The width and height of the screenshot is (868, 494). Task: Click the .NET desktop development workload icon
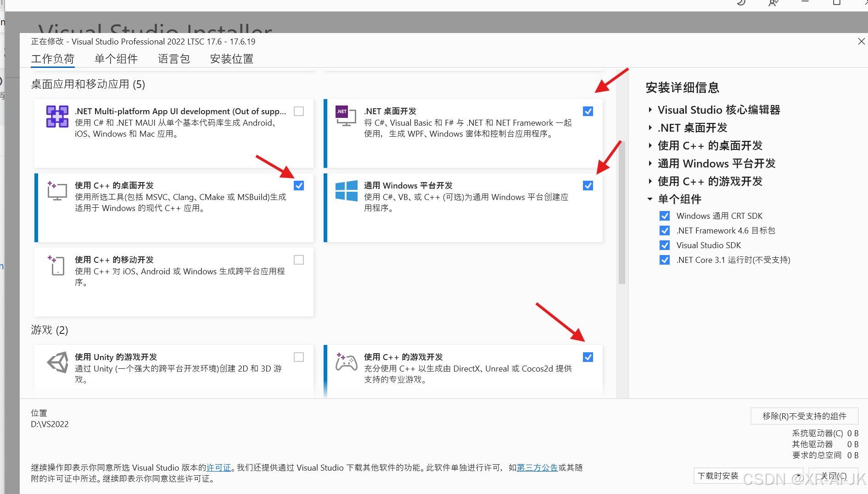pos(346,117)
